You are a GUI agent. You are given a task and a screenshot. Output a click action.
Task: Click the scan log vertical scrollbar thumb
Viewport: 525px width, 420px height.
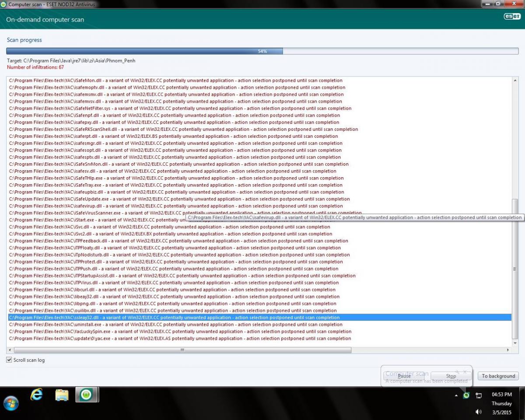tap(515, 269)
